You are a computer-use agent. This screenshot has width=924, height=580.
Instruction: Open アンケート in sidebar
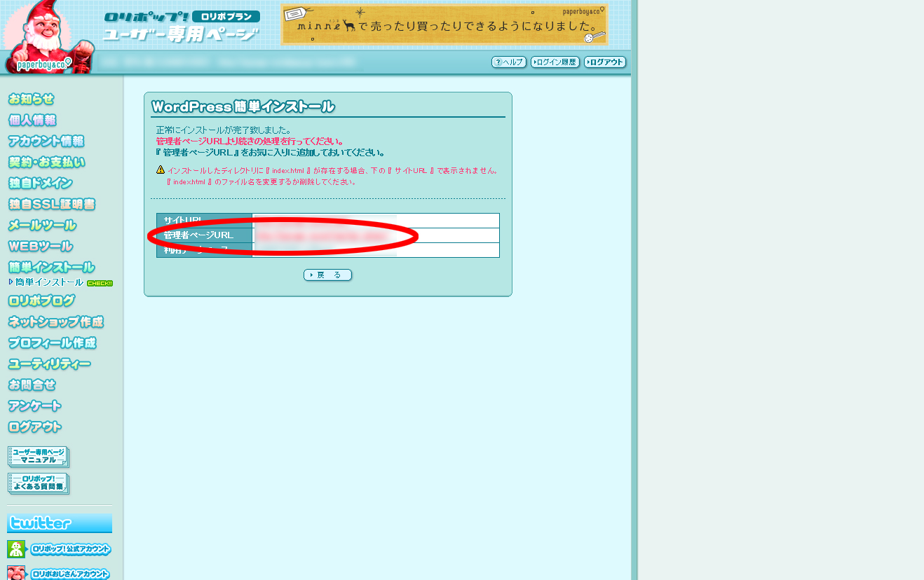pos(35,406)
